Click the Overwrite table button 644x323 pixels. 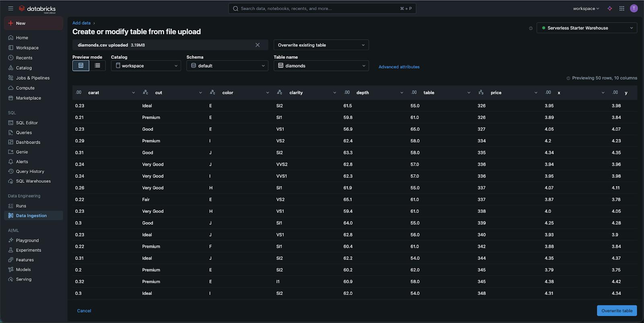pos(617,311)
